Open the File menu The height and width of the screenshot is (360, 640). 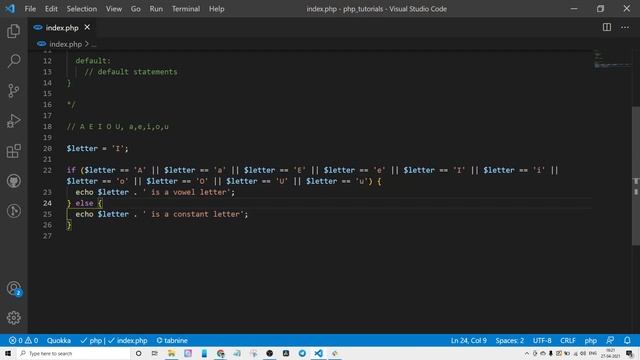click(30, 9)
